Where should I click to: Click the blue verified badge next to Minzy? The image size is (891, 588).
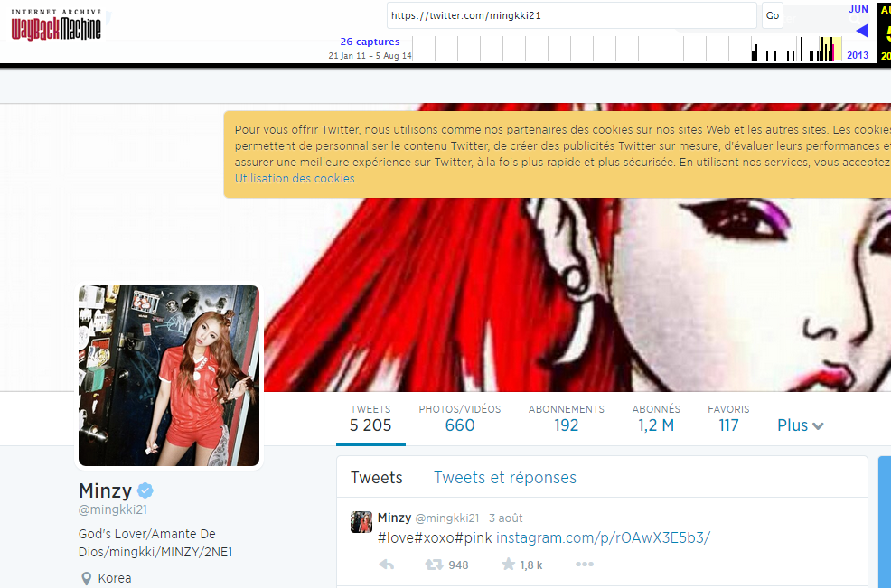click(145, 490)
